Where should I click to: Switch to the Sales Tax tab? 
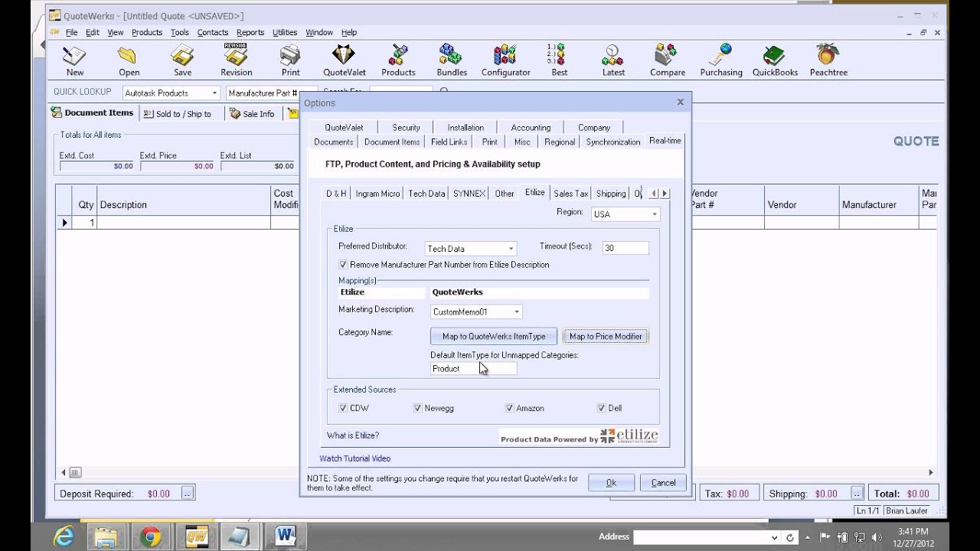coord(570,194)
